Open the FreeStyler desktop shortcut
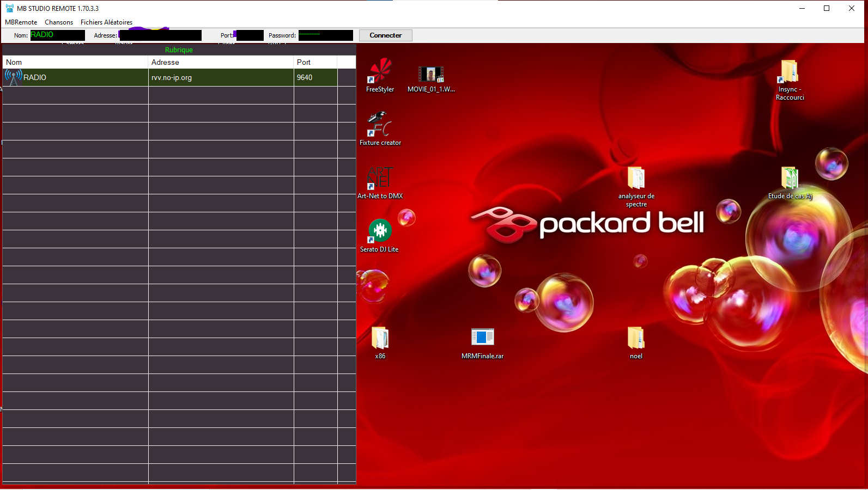The width and height of the screenshot is (868, 490). coord(380,75)
